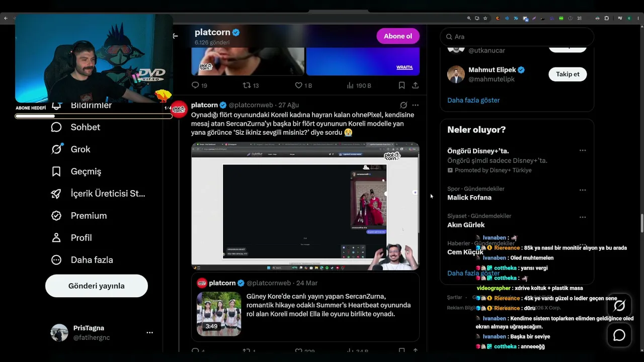Viewport: 644px width, 362px height.
Task: Open Mahmut Elipek's profile picture
Action: pos(456,74)
